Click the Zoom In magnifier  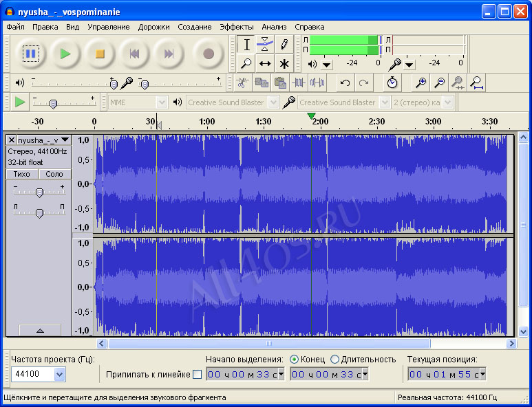coord(421,82)
